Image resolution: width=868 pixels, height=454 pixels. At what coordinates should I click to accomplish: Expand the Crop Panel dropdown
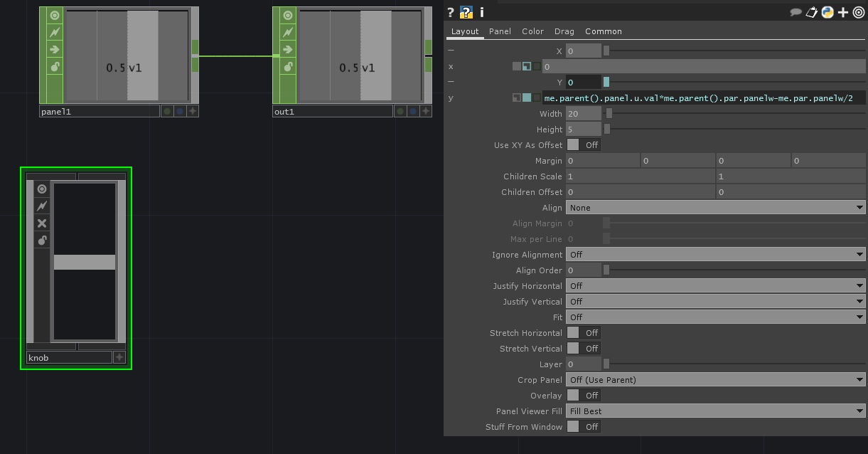715,380
